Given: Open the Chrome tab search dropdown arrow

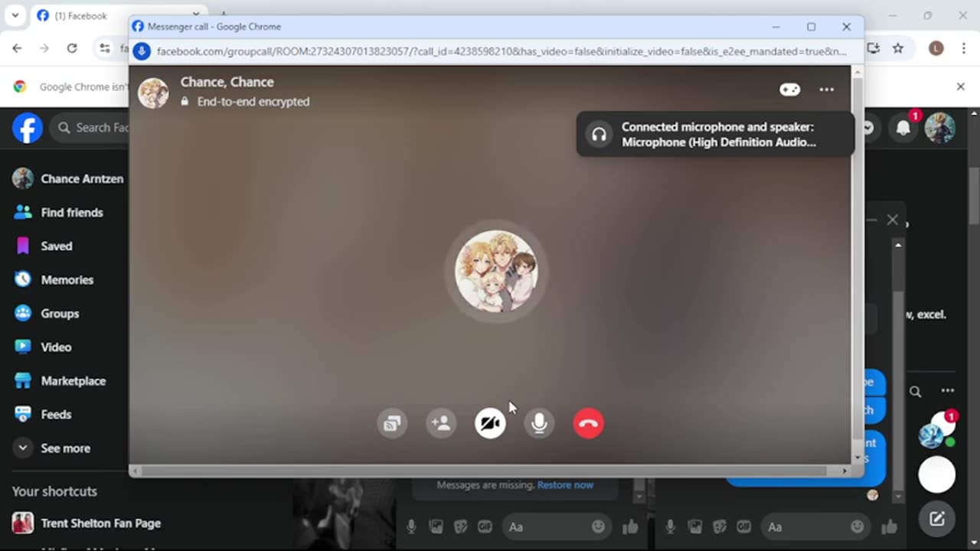Looking at the screenshot, I should click(15, 15).
